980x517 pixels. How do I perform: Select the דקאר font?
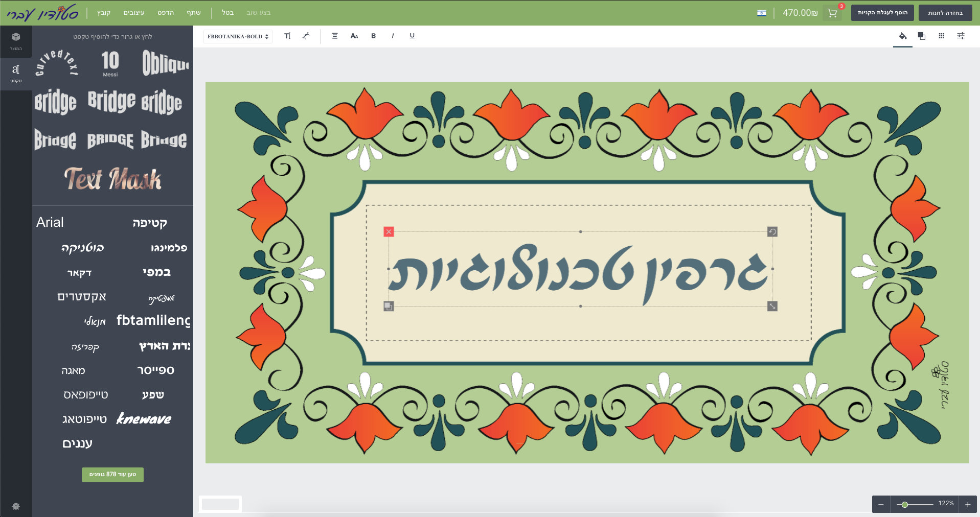click(79, 273)
